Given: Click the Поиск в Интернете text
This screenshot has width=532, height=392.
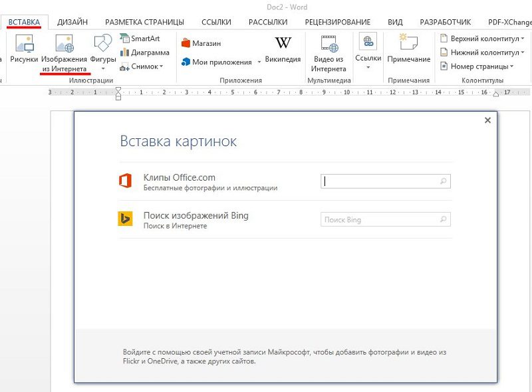Looking at the screenshot, I should pyautogui.click(x=175, y=226).
